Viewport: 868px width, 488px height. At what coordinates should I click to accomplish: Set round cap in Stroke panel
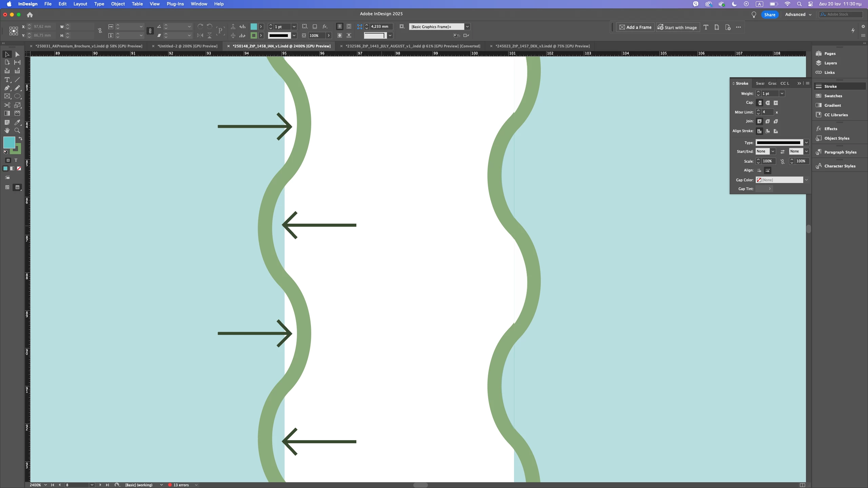point(768,103)
